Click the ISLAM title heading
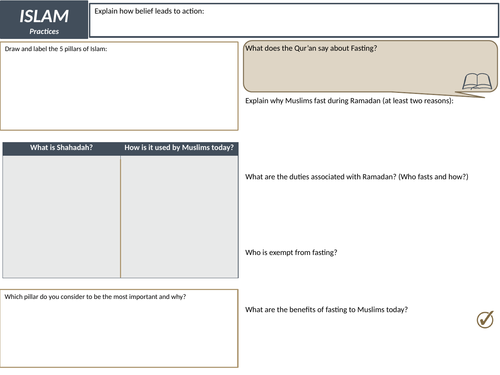Image resolution: width=500 pixels, height=375 pixels. pyautogui.click(x=44, y=16)
